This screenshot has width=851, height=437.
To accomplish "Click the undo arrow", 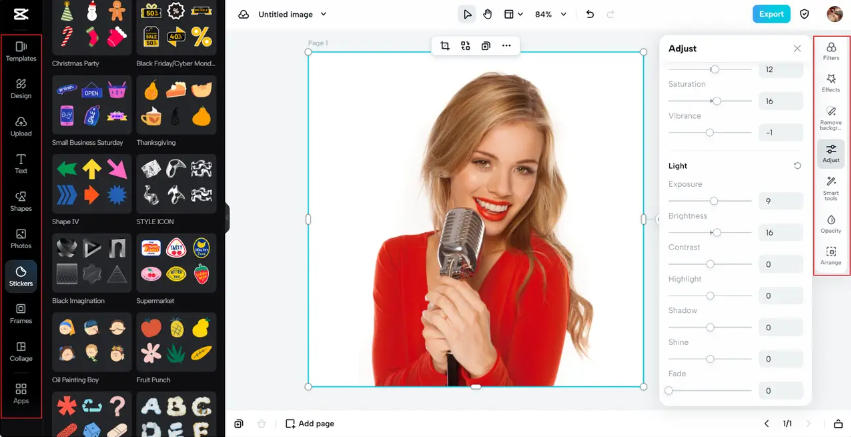I will tap(590, 14).
